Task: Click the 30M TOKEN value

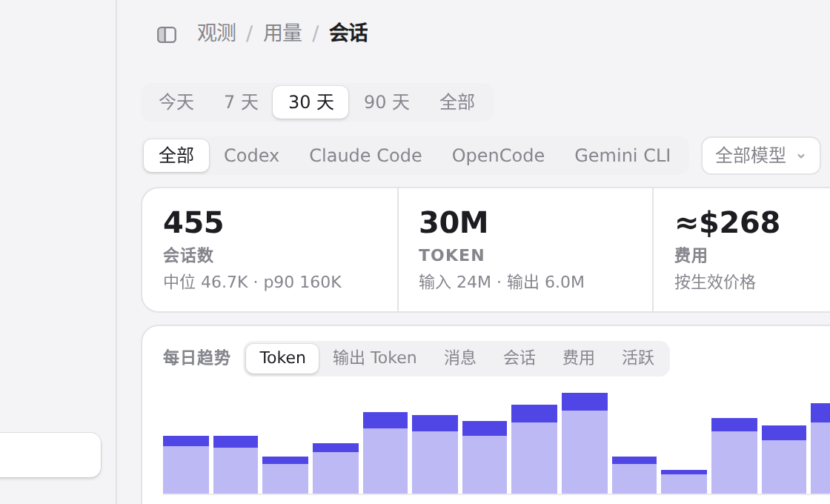Action: point(453,222)
